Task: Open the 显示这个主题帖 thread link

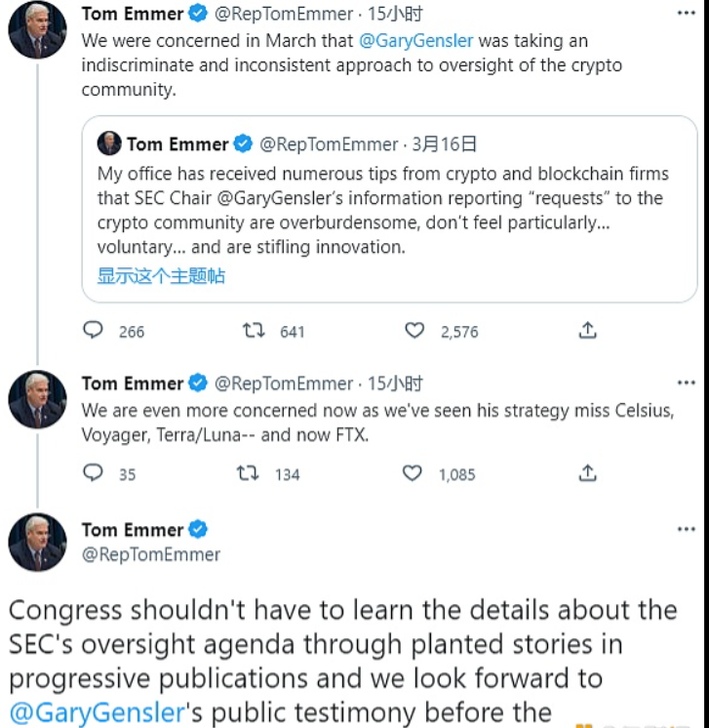Action: click(161, 276)
